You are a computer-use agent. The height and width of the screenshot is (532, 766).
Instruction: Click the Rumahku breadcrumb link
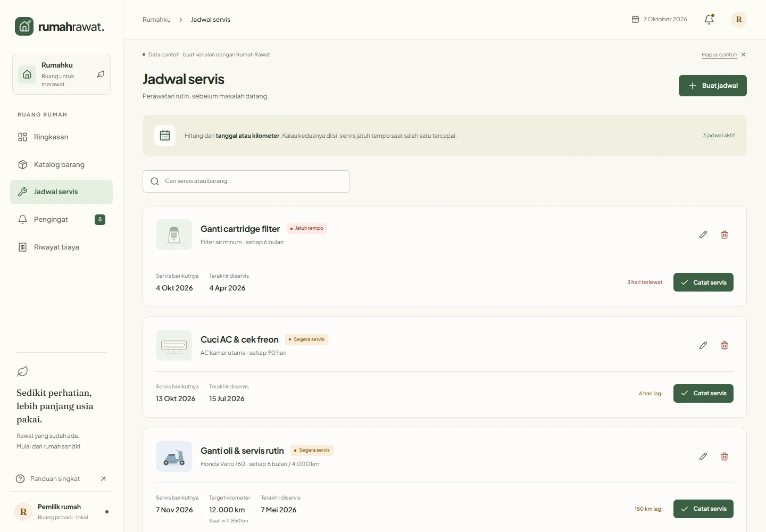pyautogui.click(x=156, y=20)
